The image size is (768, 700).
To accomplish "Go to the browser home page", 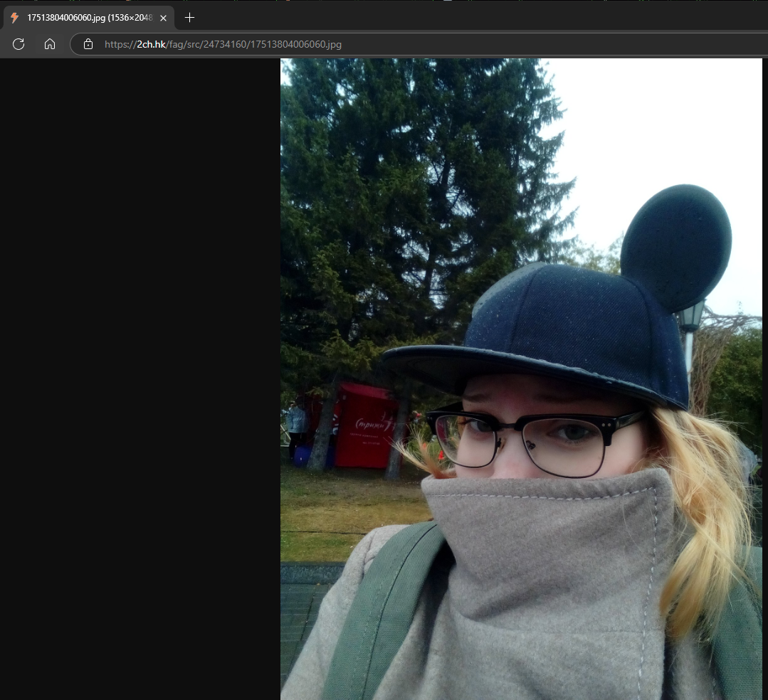I will pos(50,44).
